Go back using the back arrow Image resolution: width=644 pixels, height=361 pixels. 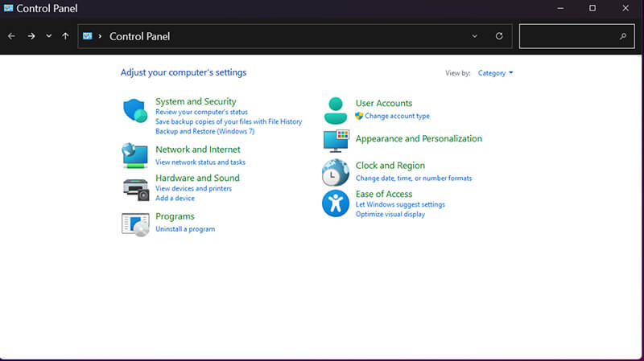coord(11,36)
